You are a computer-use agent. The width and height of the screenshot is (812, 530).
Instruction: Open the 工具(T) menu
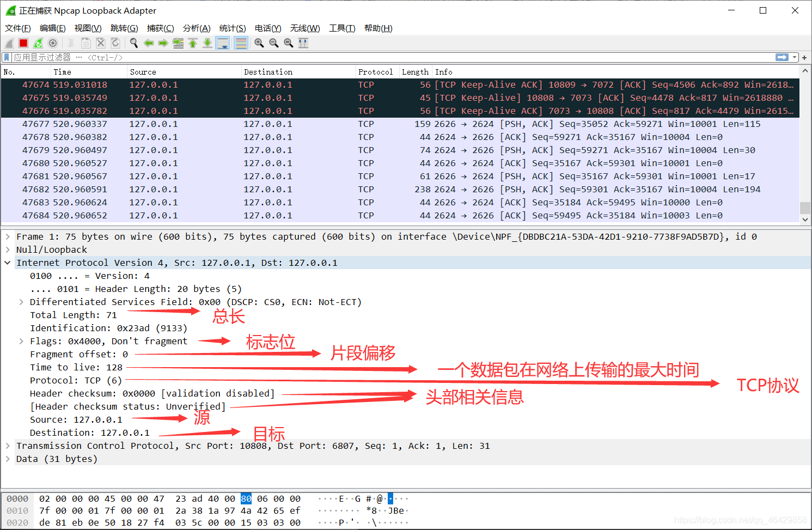[342, 28]
